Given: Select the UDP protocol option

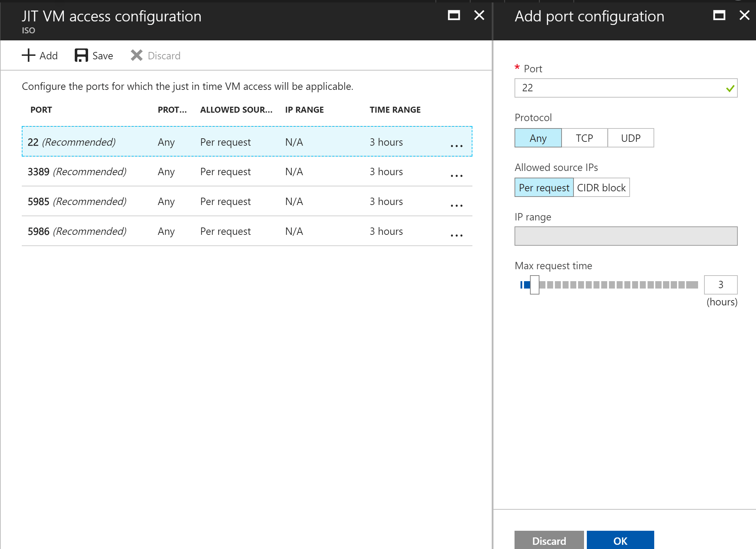Looking at the screenshot, I should click(x=630, y=138).
